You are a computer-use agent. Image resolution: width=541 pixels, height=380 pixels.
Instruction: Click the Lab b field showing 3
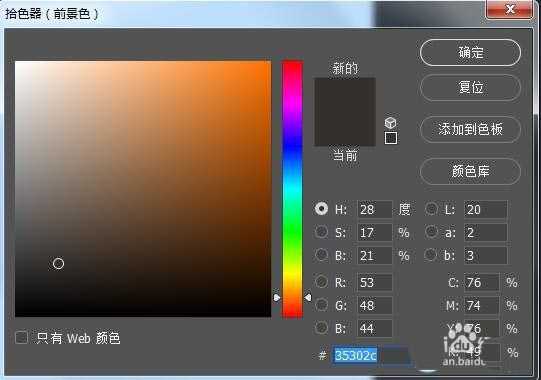tap(486, 255)
